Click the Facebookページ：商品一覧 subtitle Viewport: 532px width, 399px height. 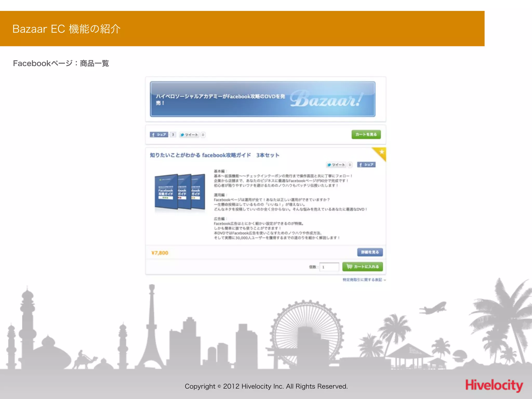61,63
